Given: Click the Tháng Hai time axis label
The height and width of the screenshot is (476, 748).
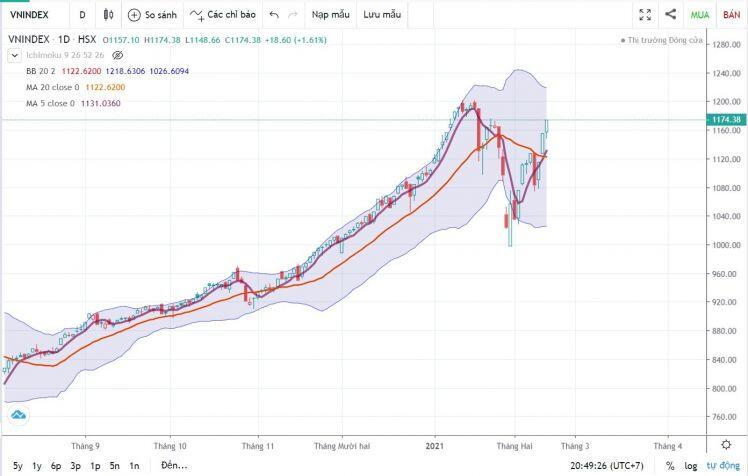Looking at the screenshot, I should click(x=514, y=446).
